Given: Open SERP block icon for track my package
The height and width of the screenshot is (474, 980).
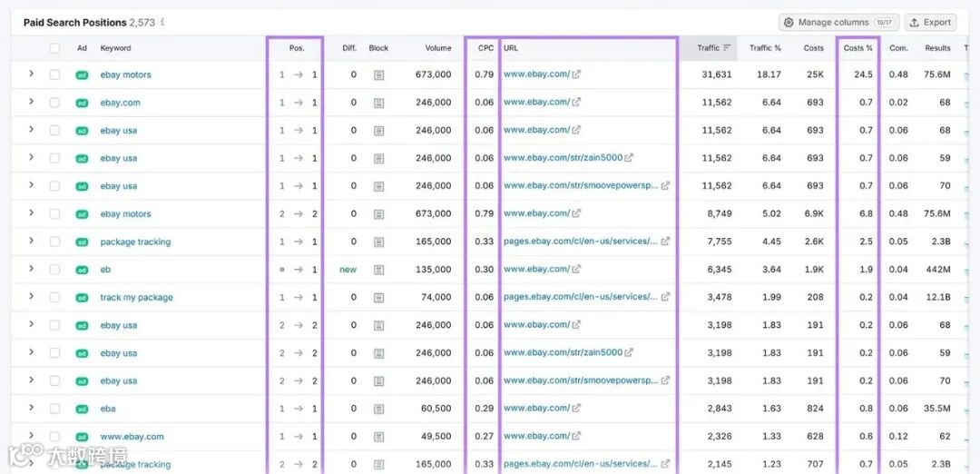Looking at the screenshot, I should 378,298.
